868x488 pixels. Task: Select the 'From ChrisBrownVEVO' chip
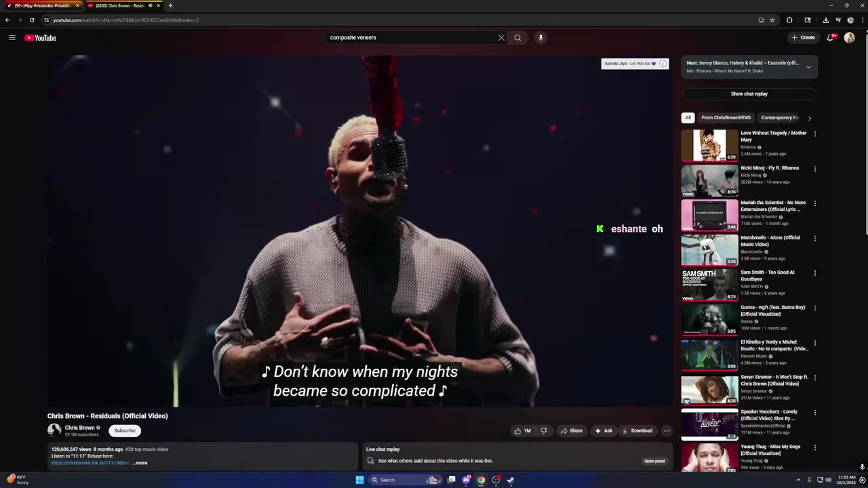726,118
